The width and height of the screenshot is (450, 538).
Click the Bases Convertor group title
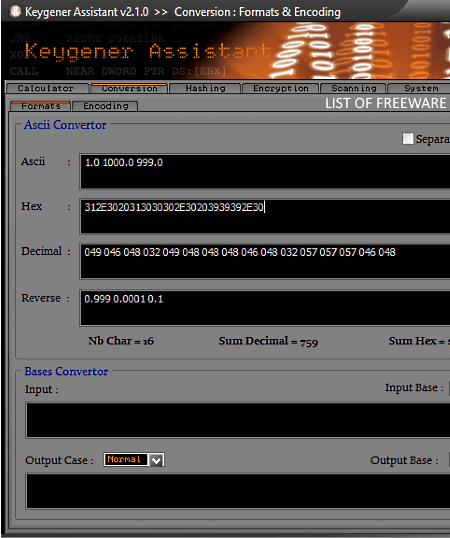tap(66, 372)
